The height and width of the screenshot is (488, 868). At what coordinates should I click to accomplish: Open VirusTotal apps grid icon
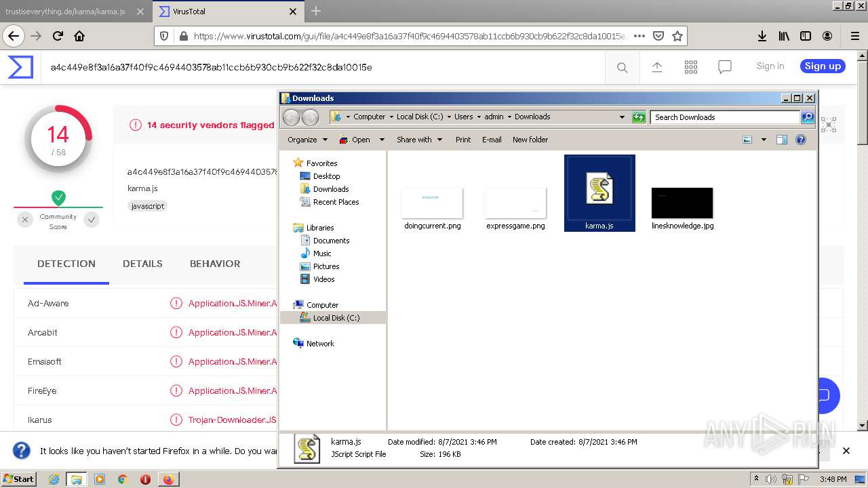691,67
